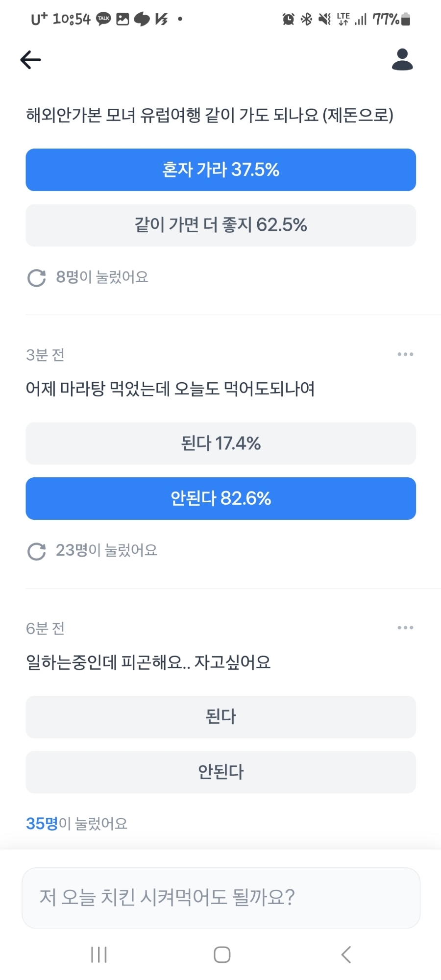
Task: Tap refresh icon next to 23명이 눌렀어요
Action: 36,551
